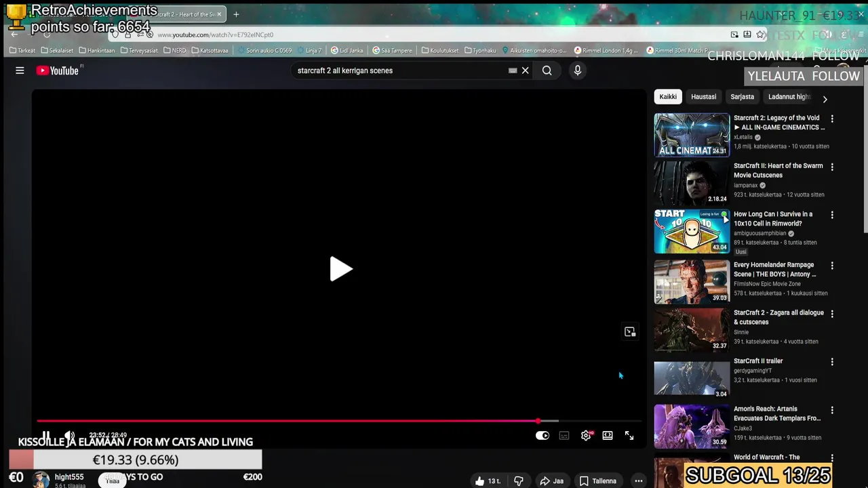Open more actions menu below video
The width and height of the screenshot is (868, 488).
pyautogui.click(x=638, y=481)
